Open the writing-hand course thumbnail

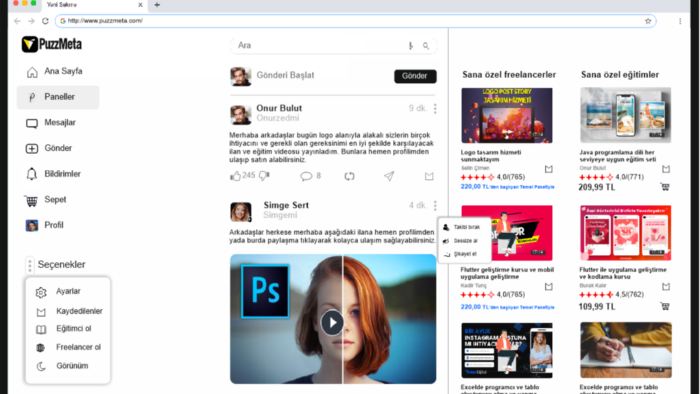(625, 350)
